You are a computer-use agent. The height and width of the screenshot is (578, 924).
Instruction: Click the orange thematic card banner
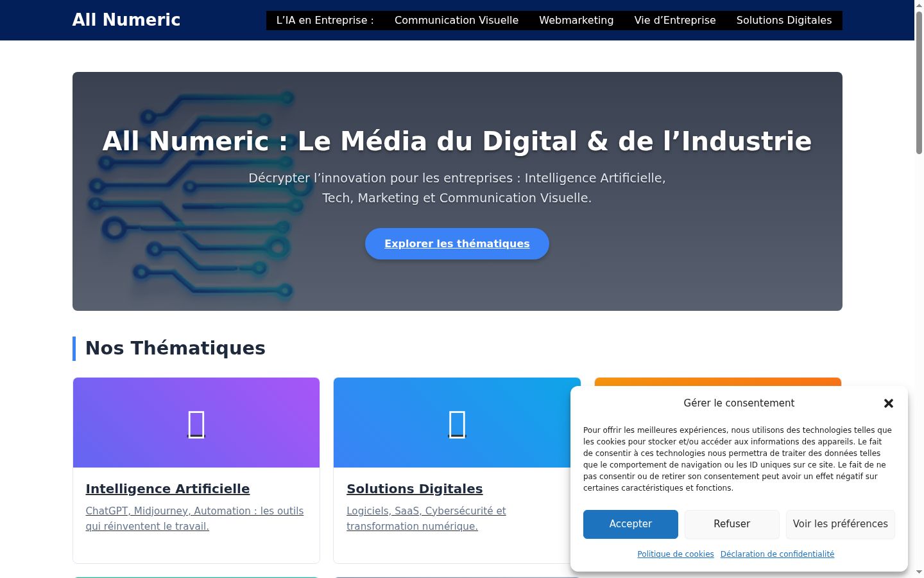[717, 382]
